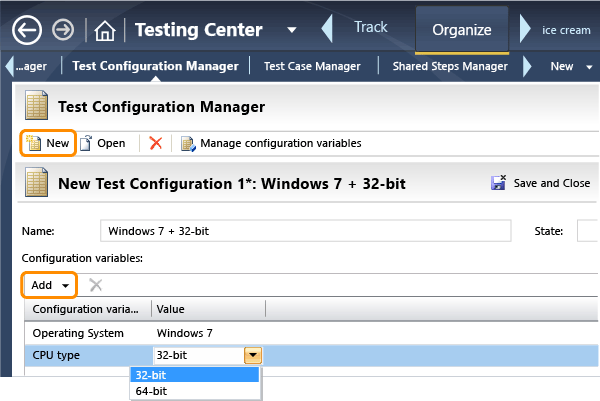Click the New Test Configuration header document icon
The width and height of the screenshot is (600, 401).
click(x=36, y=182)
